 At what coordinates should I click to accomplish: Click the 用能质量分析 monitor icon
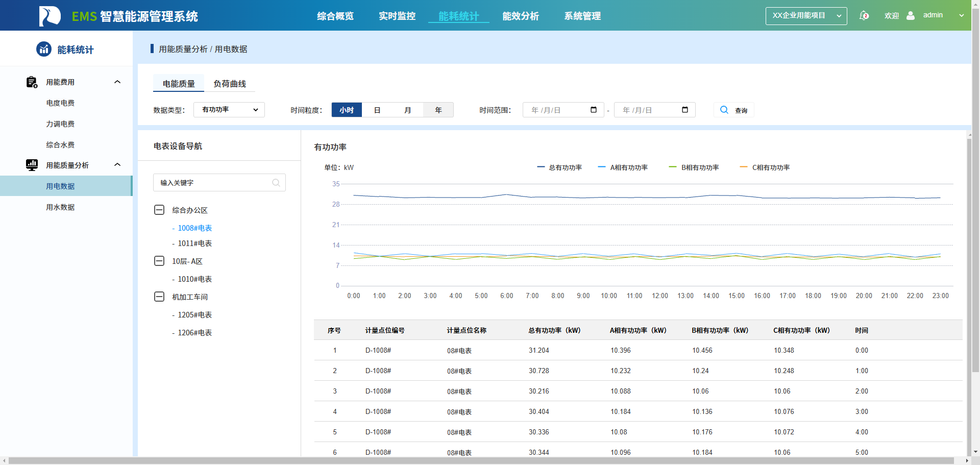[32, 165]
